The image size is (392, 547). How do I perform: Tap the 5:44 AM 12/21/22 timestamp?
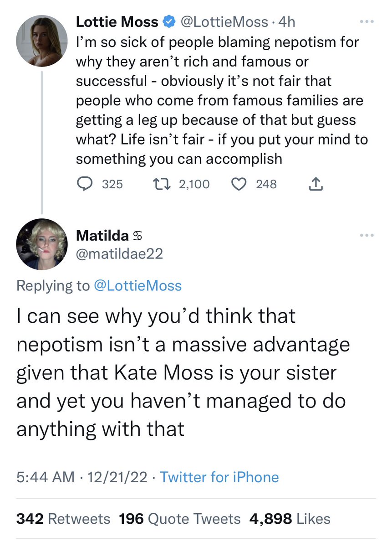(x=82, y=477)
